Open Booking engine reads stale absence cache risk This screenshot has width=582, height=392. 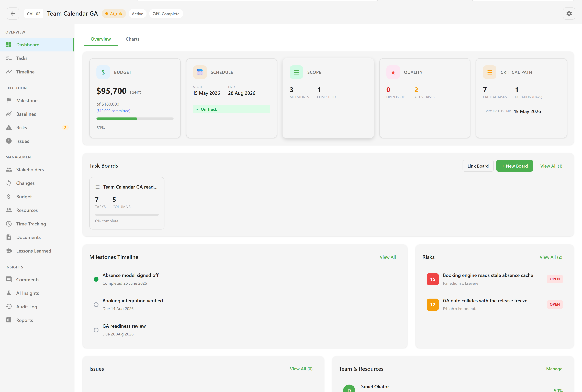pyautogui.click(x=494, y=279)
